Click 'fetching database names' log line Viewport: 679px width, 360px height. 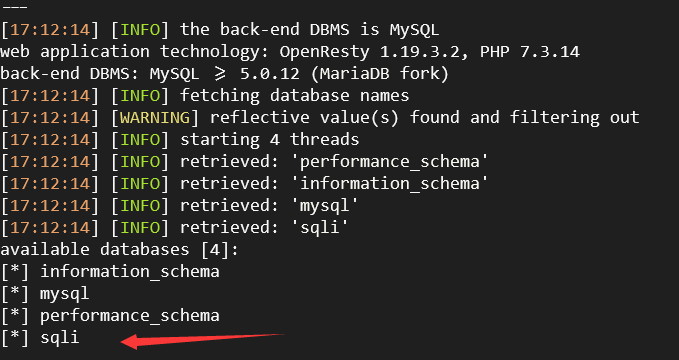[294, 95]
